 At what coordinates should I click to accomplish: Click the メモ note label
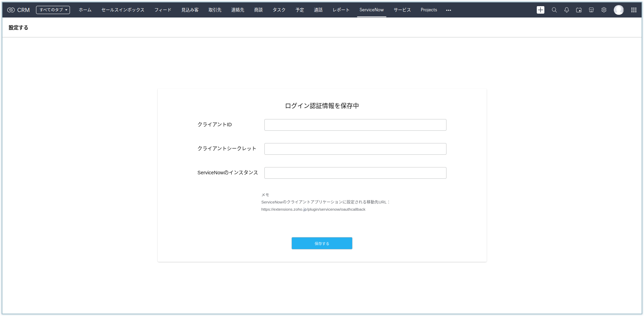(x=265, y=195)
